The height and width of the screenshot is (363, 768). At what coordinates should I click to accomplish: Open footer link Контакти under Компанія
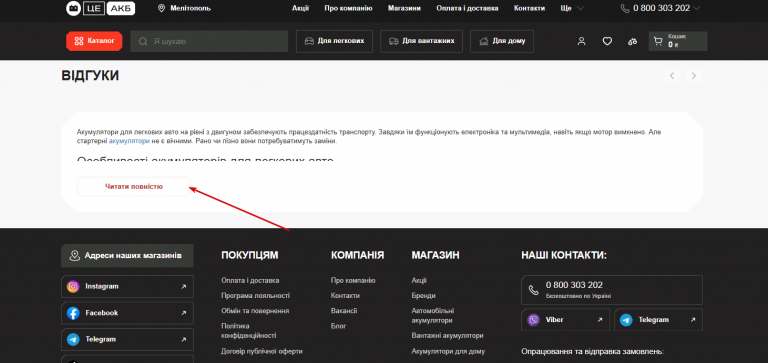coord(345,296)
